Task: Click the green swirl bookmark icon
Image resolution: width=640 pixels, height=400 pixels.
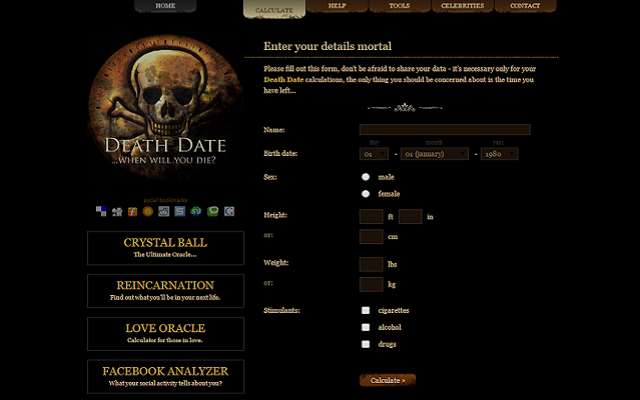Action: [197, 211]
